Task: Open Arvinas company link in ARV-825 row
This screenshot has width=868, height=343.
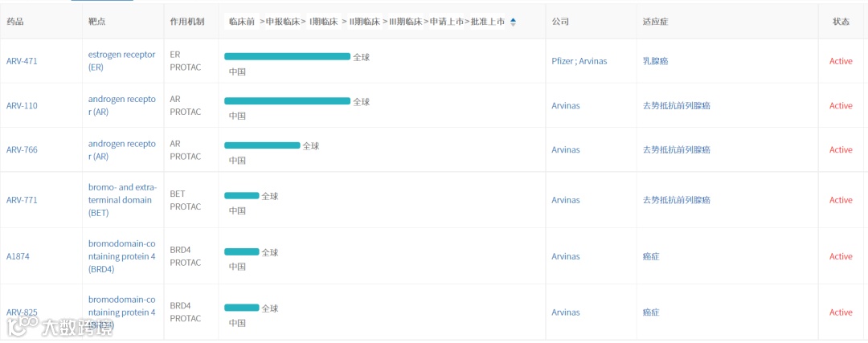Action: click(x=566, y=312)
